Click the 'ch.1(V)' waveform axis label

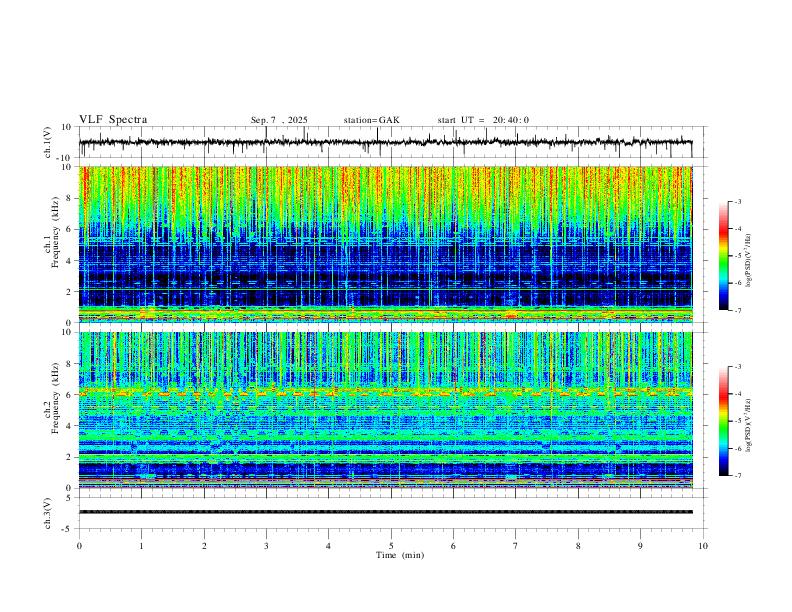47,142
